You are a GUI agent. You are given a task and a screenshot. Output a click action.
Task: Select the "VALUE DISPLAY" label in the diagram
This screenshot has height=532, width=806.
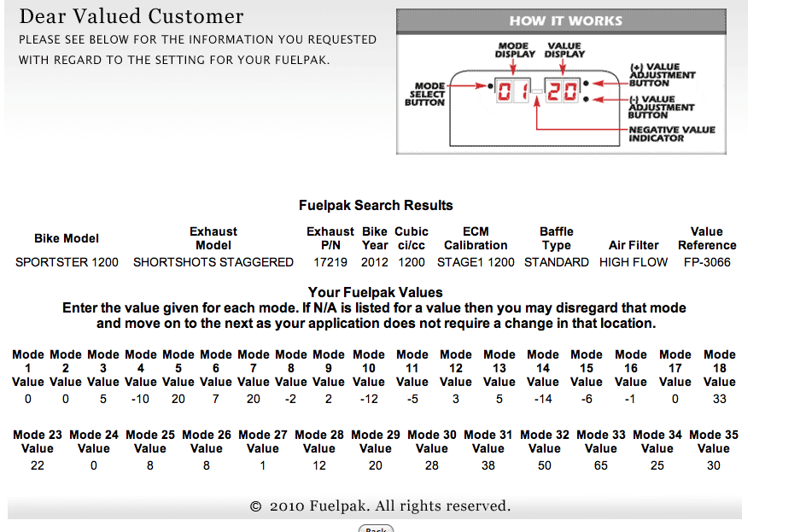(564, 50)
